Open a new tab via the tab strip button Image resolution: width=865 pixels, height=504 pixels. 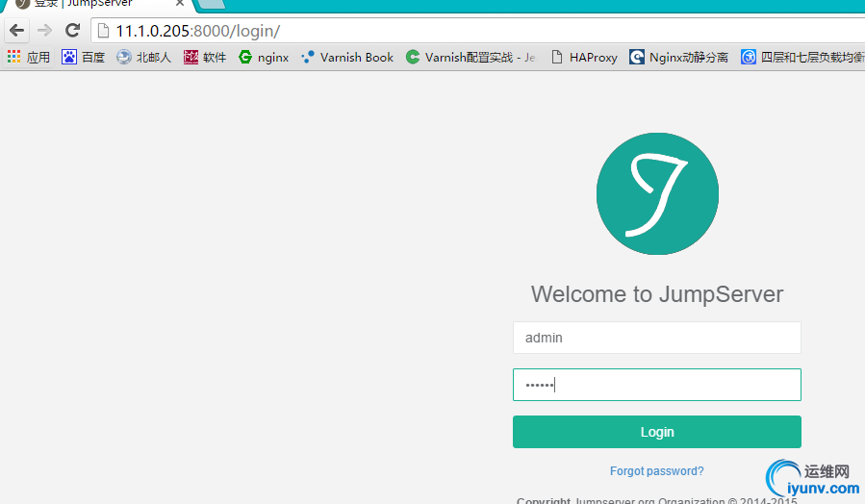click(x=213, y=4)
